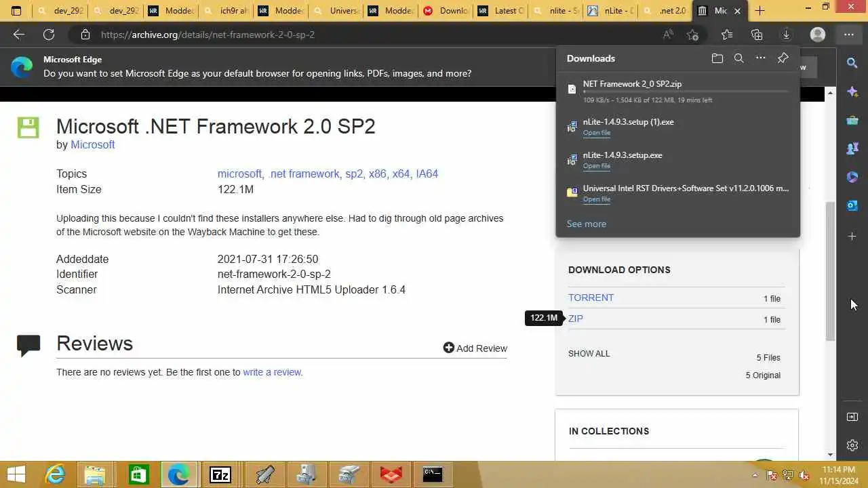Open the Copilot sparkle icon in sidebar

point(852,91)
